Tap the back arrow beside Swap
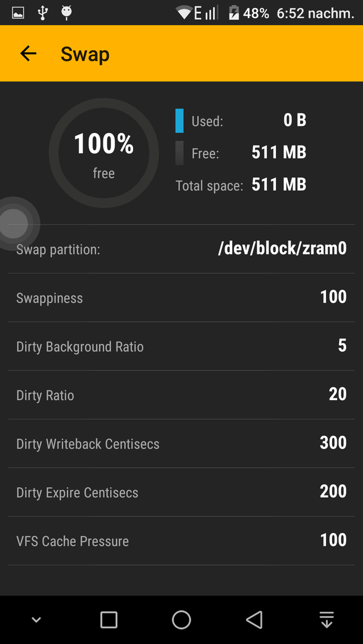This screenshot has height=644, width=363. tap(28, 54)
